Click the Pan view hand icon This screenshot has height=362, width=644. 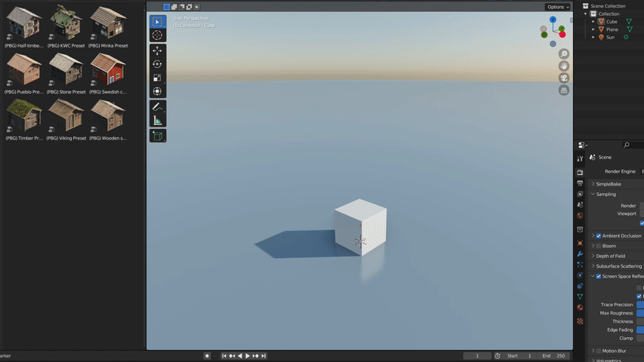pos(564,66)
